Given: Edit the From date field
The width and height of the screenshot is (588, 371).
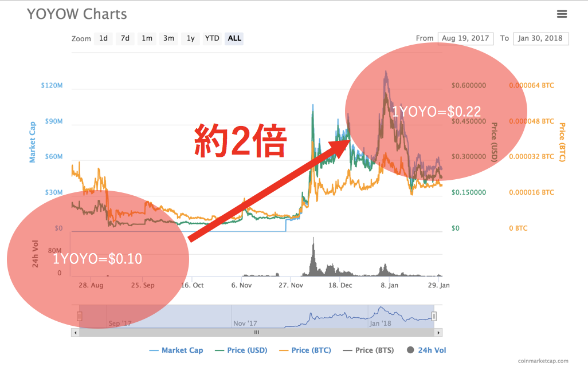Looking at the screenshot, I should (x=465, y=38).
